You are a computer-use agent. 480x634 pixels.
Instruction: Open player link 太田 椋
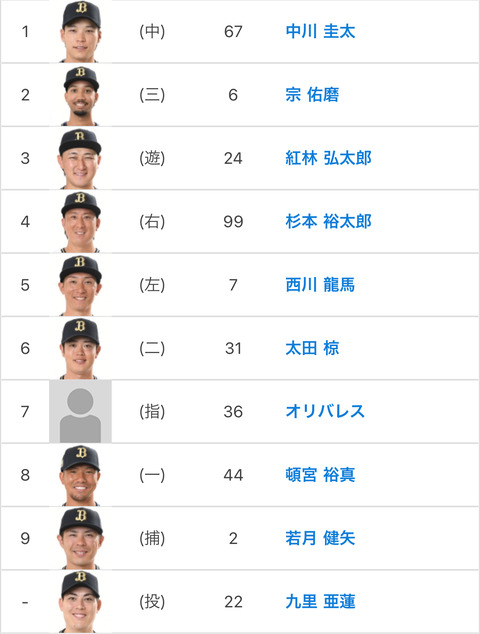312,348
